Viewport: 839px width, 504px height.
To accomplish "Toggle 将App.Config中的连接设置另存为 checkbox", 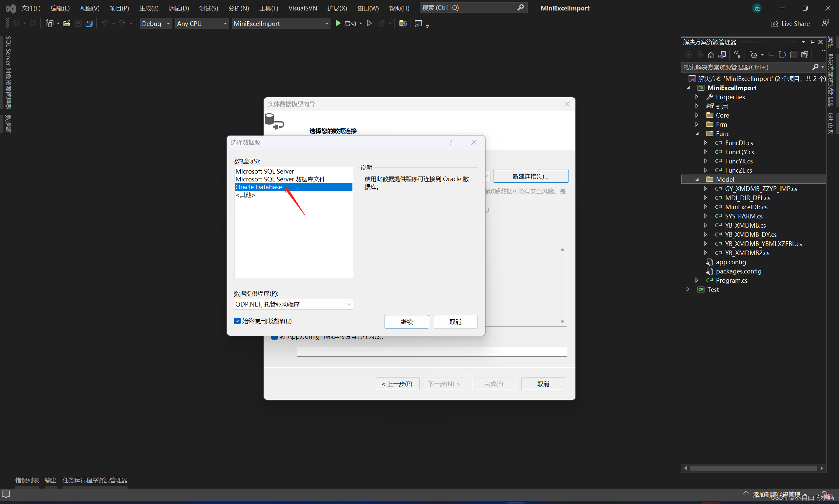I will tap(274, 336).
